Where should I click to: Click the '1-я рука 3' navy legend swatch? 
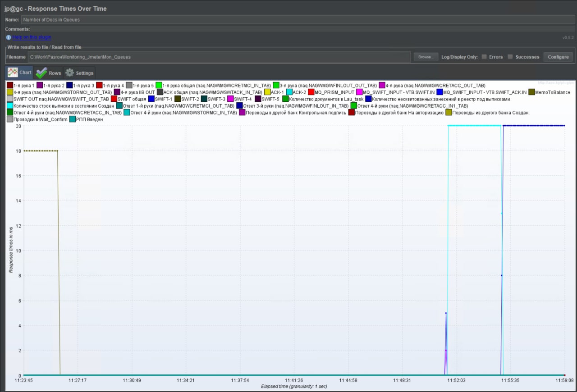click(69, 86)
